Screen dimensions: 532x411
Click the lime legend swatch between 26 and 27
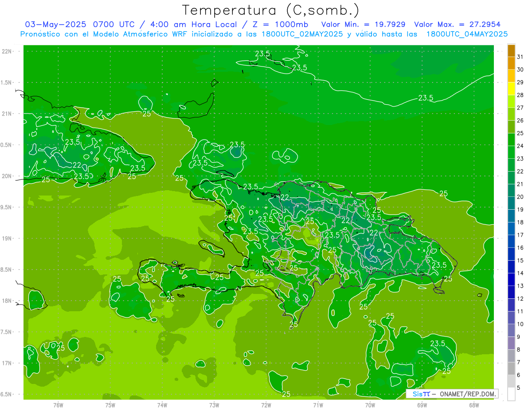pyautogui.click(x=511, y=114)
